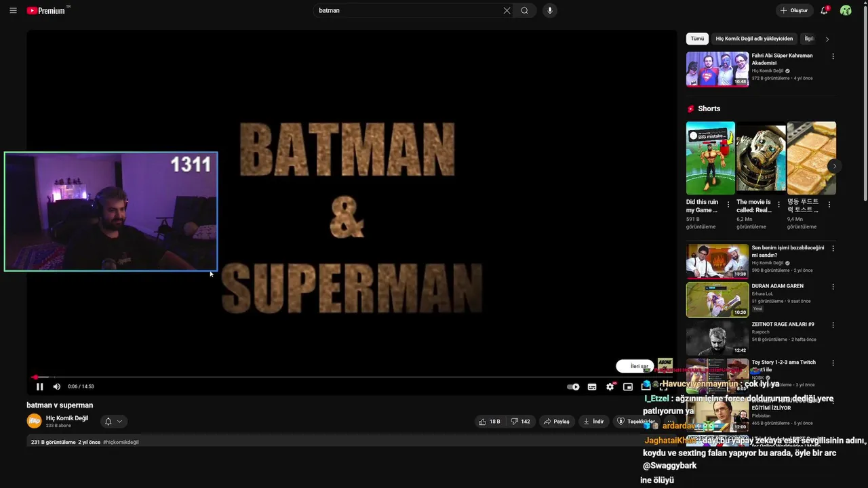
Task: Open 'Sen benim işimi bozabileceğini' video title
Action: coord(788,251)
